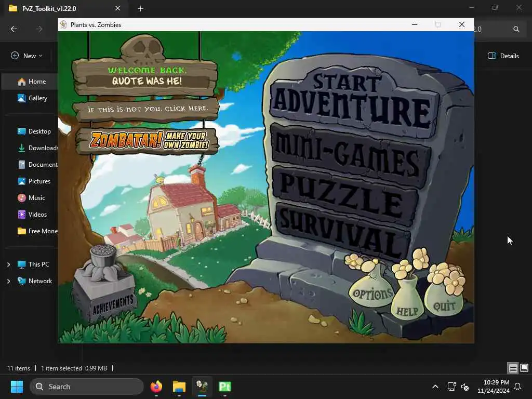Open the Options vase
Image resolution: width=532 pixels, height=399 pixels.
tap(372, 292)
